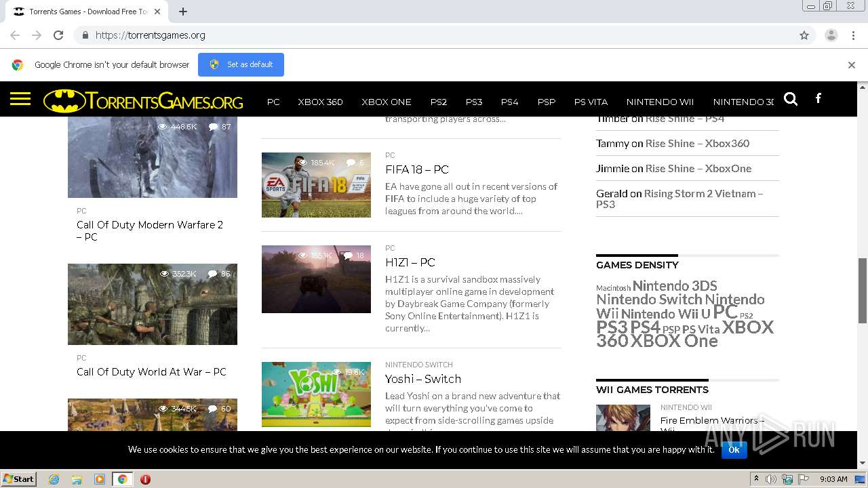868x488 pixels.
Task: Dismiss the default browser infobar
Action: pyautogui.click(x=852, y=65)
